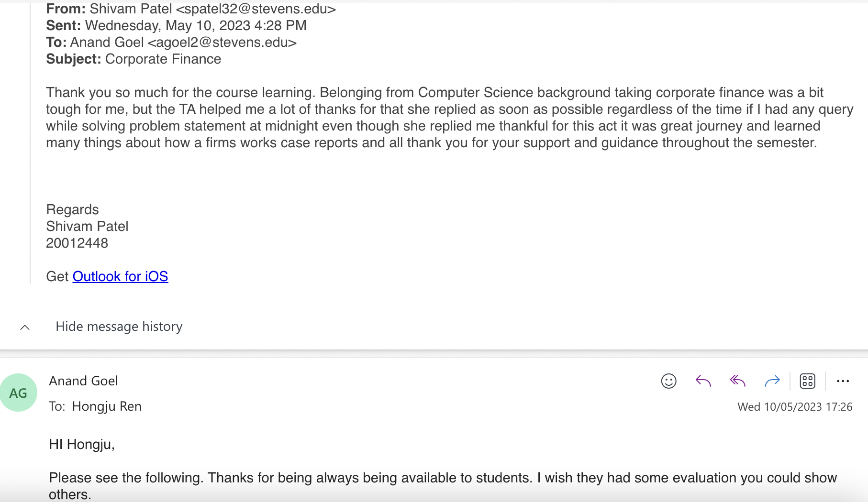Open the Apps grid icon
This screenshot has width=868, height=502.
[808, 381]
